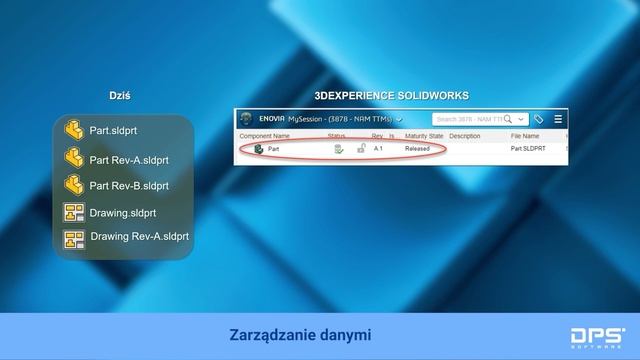
Task: Open the tag icon in ENOVIA header
Action: tap(539, 119)
